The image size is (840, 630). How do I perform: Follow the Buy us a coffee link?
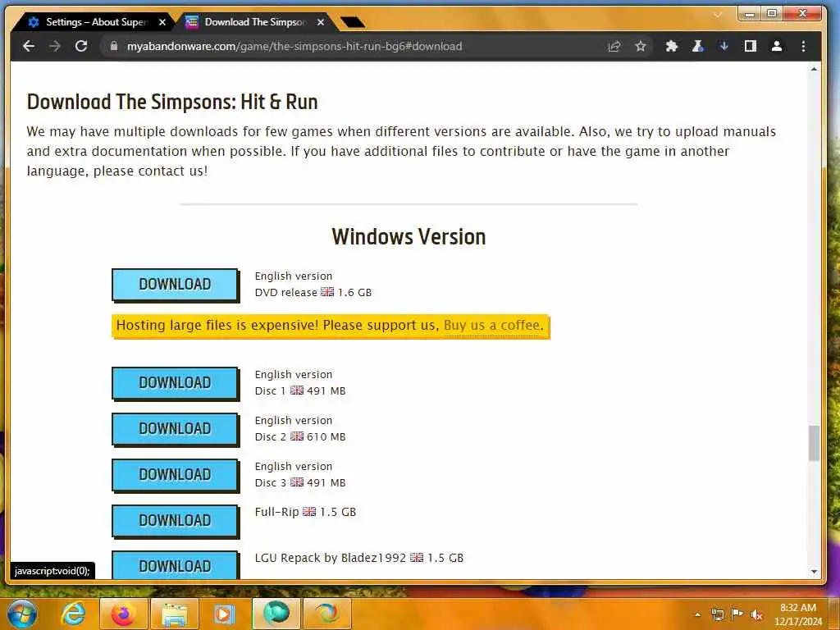click(x=493, y=325)
